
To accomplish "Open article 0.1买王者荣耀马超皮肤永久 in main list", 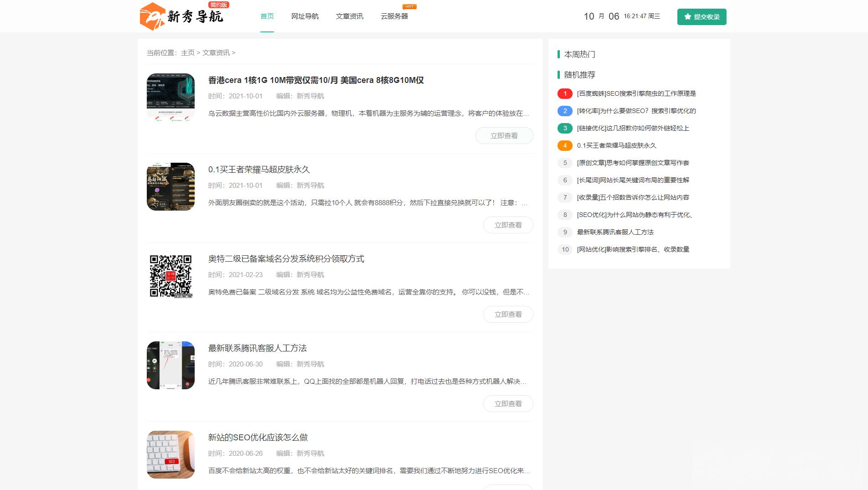I will point(259,170).
